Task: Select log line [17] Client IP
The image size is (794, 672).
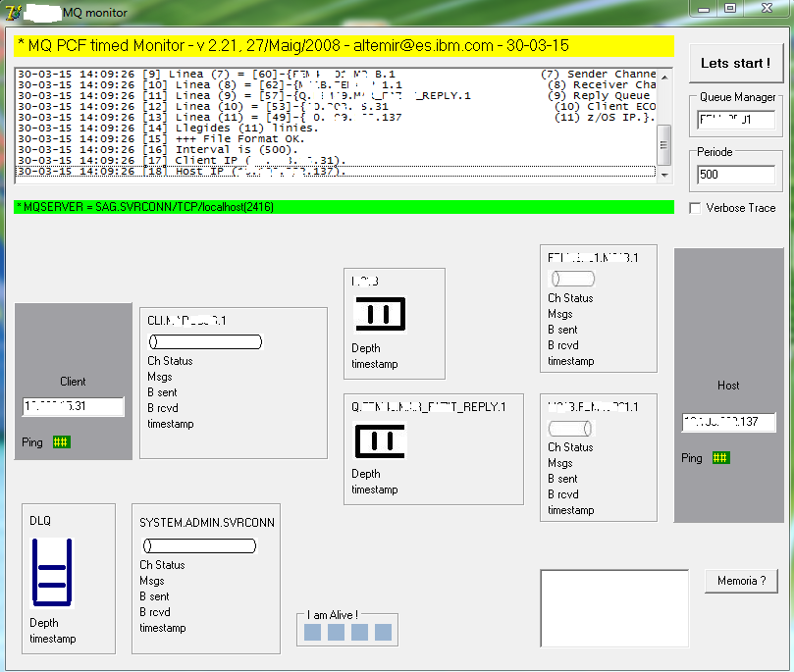Action: click(x=336, y=161)
